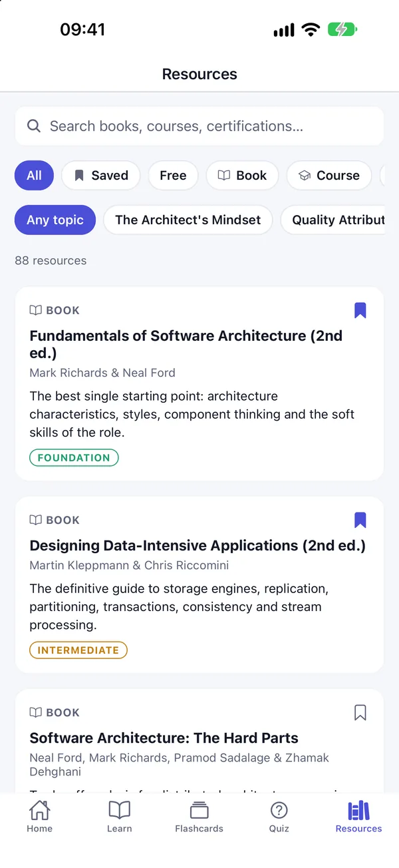This screenshot has width=399, height=868.
Task: Open Fundamentals of Software Architecture title
Action: tap(186, 344)
